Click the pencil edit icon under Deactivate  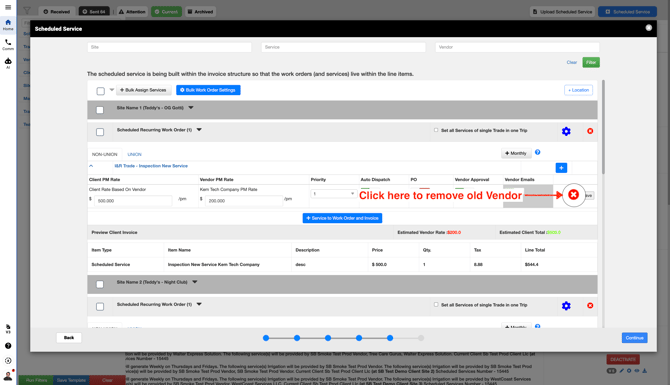tap(622, 370)
